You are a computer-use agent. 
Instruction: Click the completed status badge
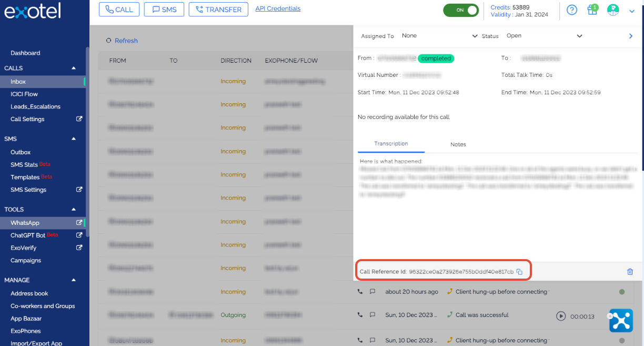(436, 58)
